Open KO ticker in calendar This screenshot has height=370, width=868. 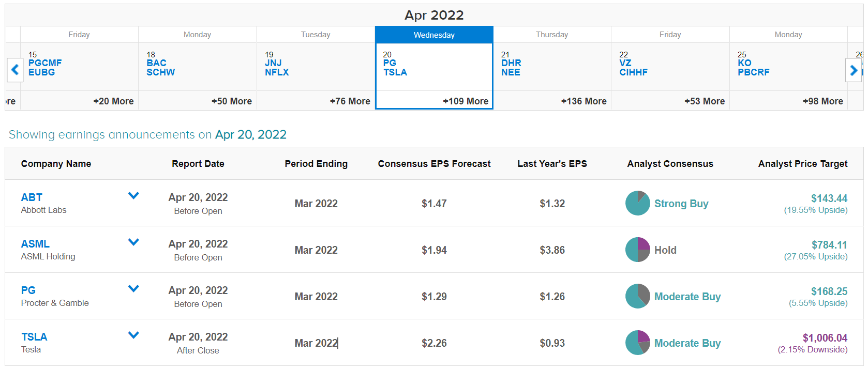pyautogui.click(x=744, y=63)
